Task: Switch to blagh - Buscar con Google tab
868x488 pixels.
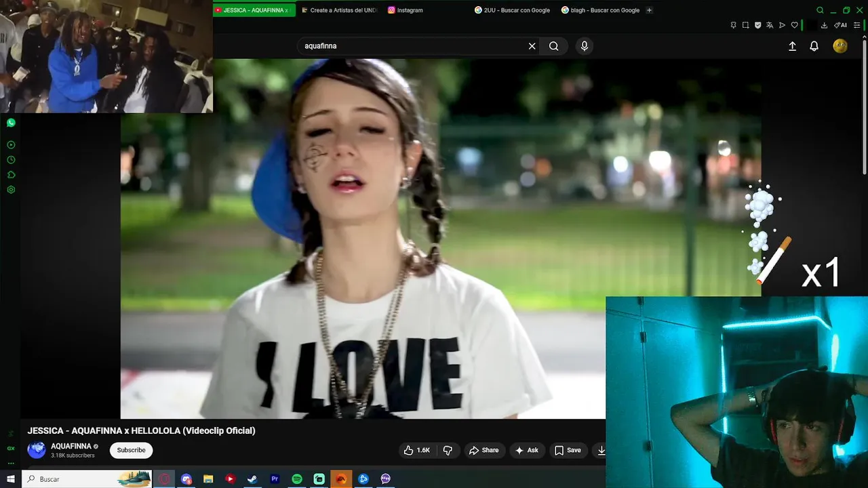Action: [599, 10]
